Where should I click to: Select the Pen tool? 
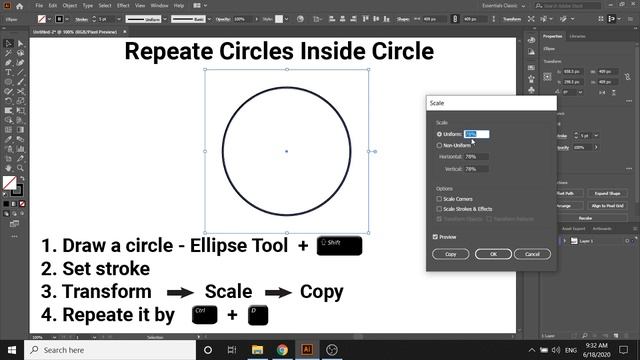pyautogui.click(x=8, y=62)
